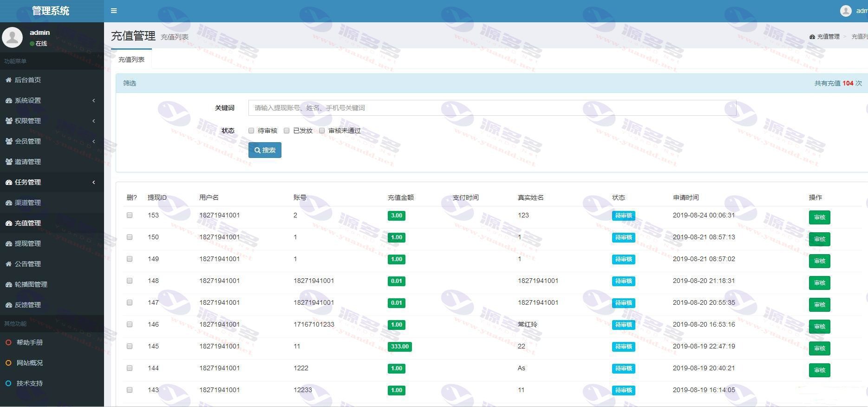The image size is (868, 407).
Task: Click orange circle icon beside 网站概况
Action: pos(8,363)
